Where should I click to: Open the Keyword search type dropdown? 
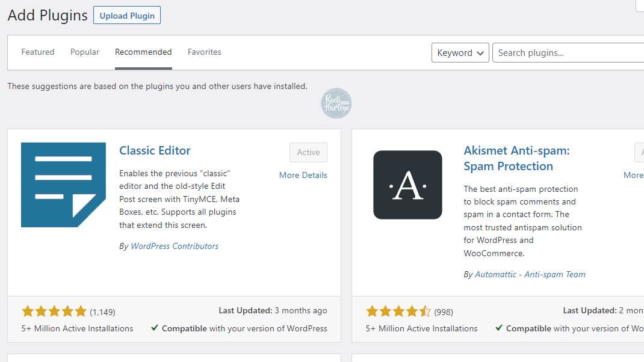click(x=460, y=53)
